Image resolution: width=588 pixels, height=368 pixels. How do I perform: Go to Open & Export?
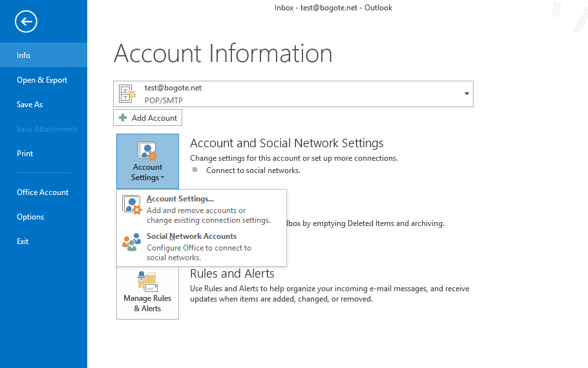(x=42, y=80)
